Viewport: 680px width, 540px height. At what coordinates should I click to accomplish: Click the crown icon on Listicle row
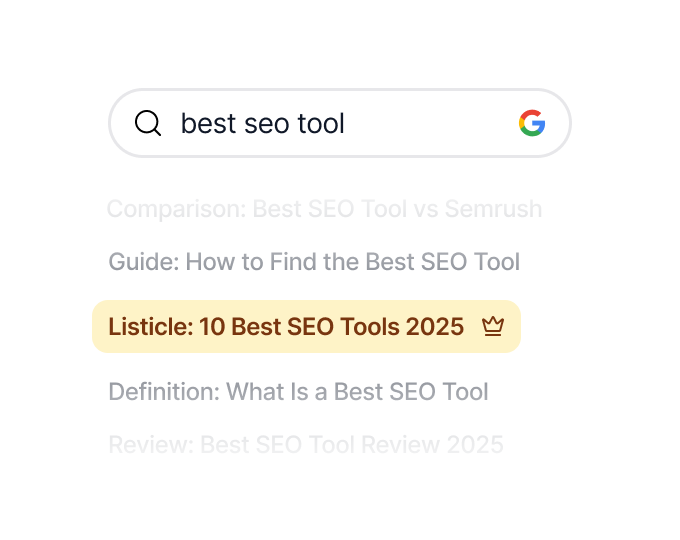point(492,326)
